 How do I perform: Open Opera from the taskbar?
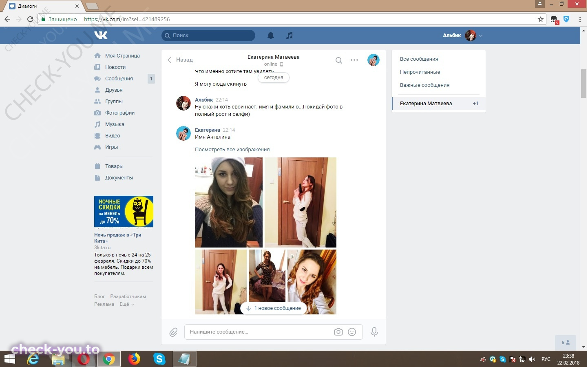pyautogui.click(x=84, y=359)
